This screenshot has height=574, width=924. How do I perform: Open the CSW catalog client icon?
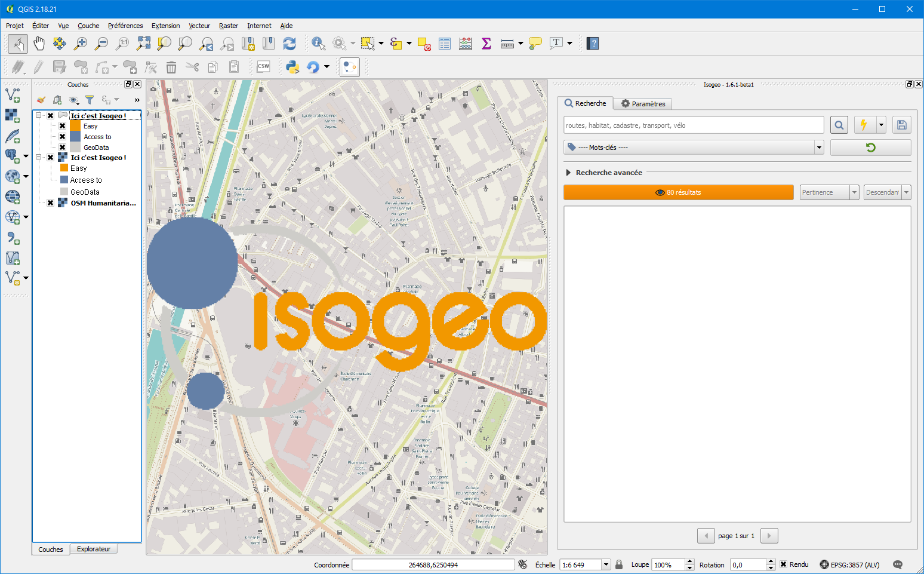[263, 67]
